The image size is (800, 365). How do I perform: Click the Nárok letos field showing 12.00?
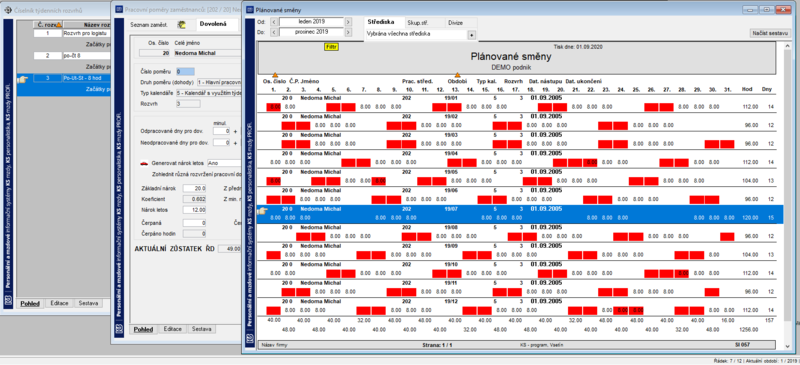[x=194, y=210]
